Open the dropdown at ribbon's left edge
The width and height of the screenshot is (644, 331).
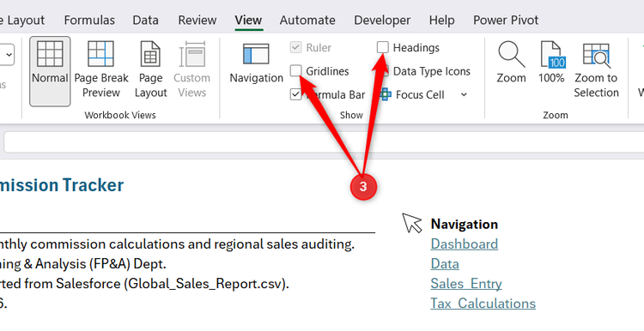tap(9, 55)
